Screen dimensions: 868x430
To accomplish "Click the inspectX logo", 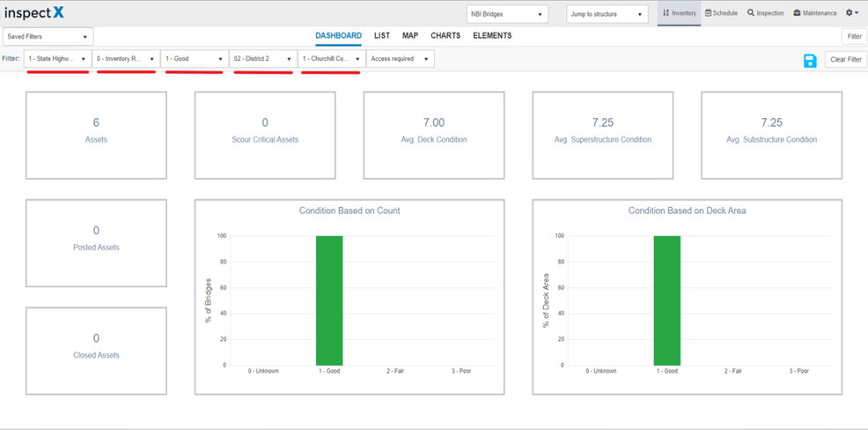I will 34,12.
